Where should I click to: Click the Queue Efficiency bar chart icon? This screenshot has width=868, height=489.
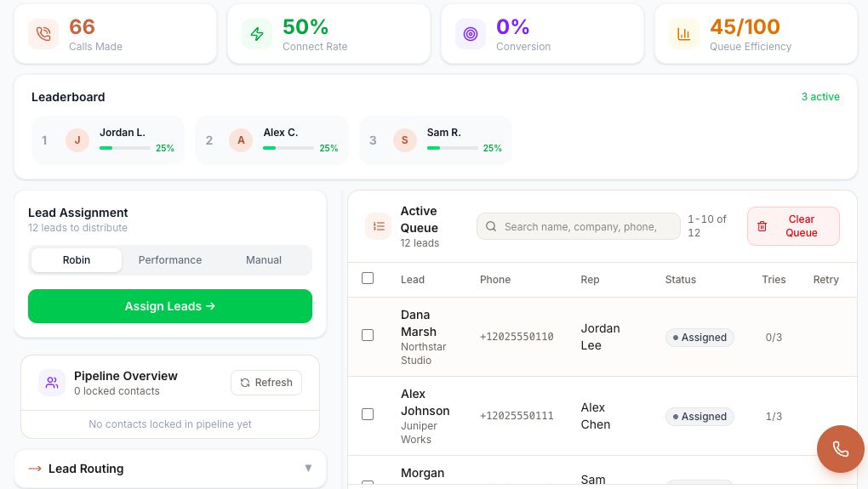[684, 34]
